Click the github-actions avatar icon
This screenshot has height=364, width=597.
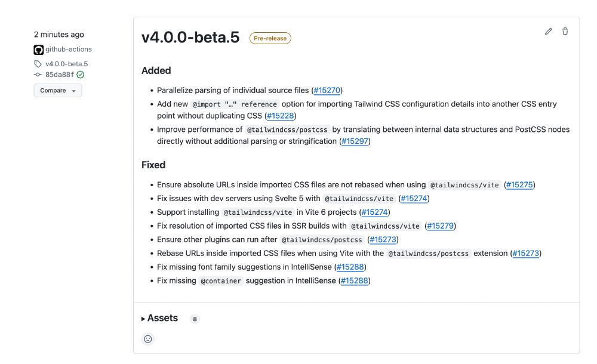point(38,50)
